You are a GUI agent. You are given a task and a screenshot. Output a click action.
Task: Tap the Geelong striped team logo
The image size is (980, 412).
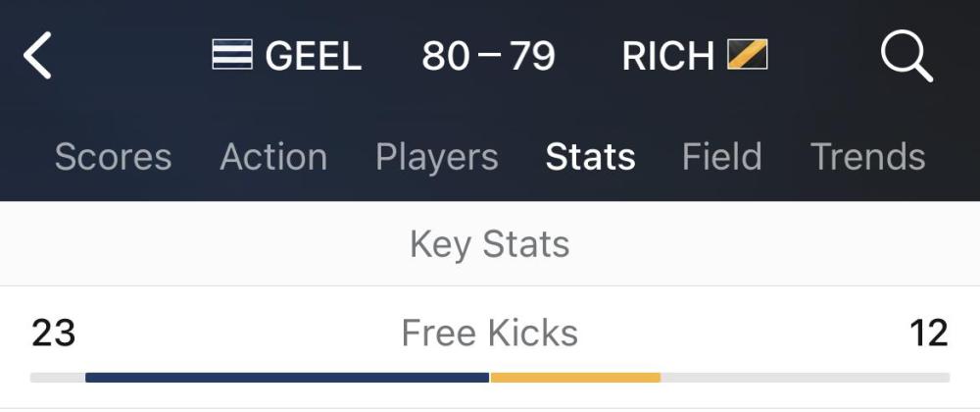click(x=232, y=54)
